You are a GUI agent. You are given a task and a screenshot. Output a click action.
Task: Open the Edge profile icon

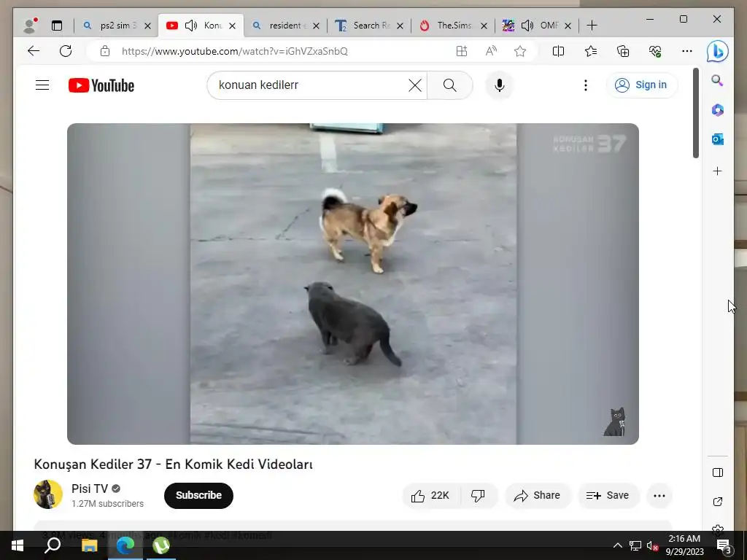pyautogui.click(x=30, y=26)
